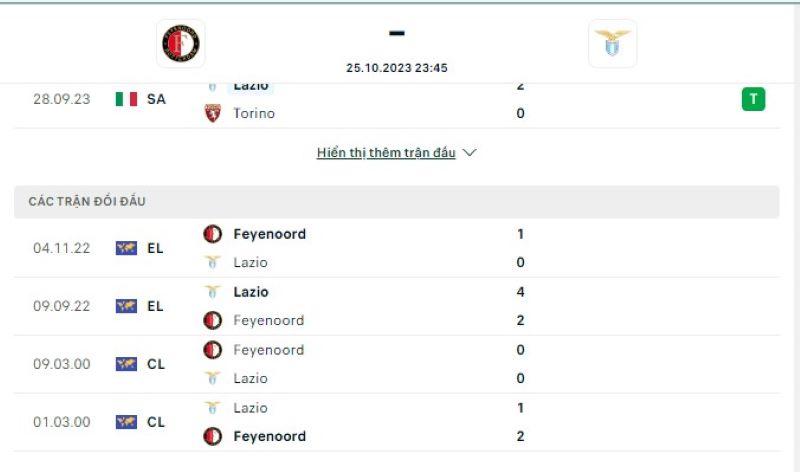Open the Các trận đối đầu section header
Image resolution: width=800 pixels, height=472 pixels.
pos(396,202)
